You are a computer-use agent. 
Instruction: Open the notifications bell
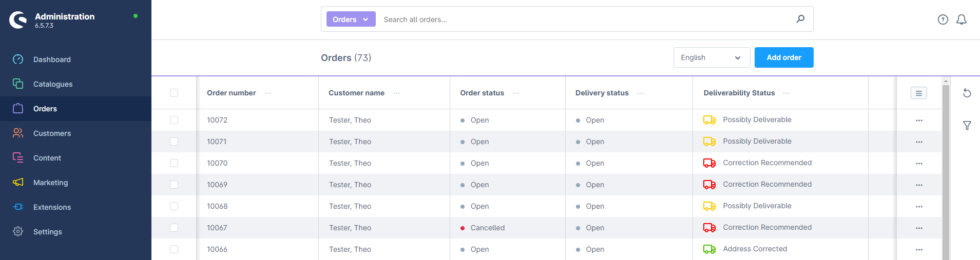point(961,19)
